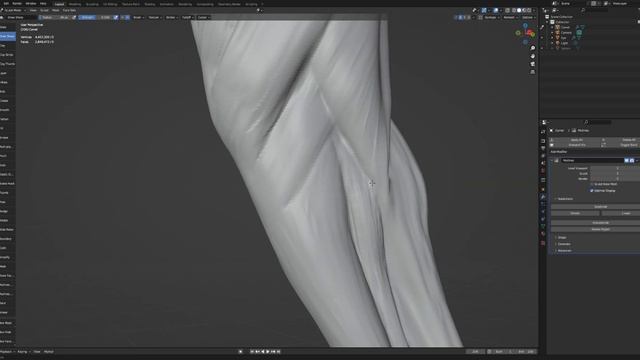Click the blue Z axis gizmo
The image size is (640, 360).
pyautogui.click(x=525, y=26)
